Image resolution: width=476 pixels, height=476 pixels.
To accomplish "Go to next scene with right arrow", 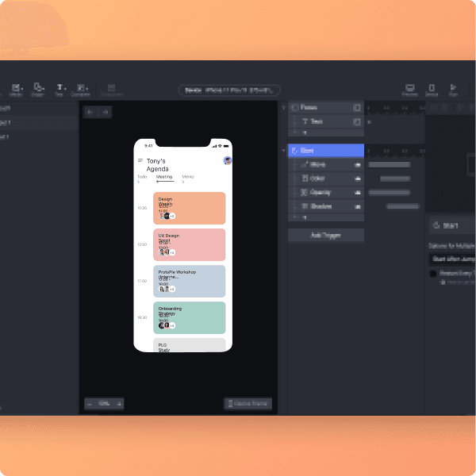I will (x=105, y=112).
